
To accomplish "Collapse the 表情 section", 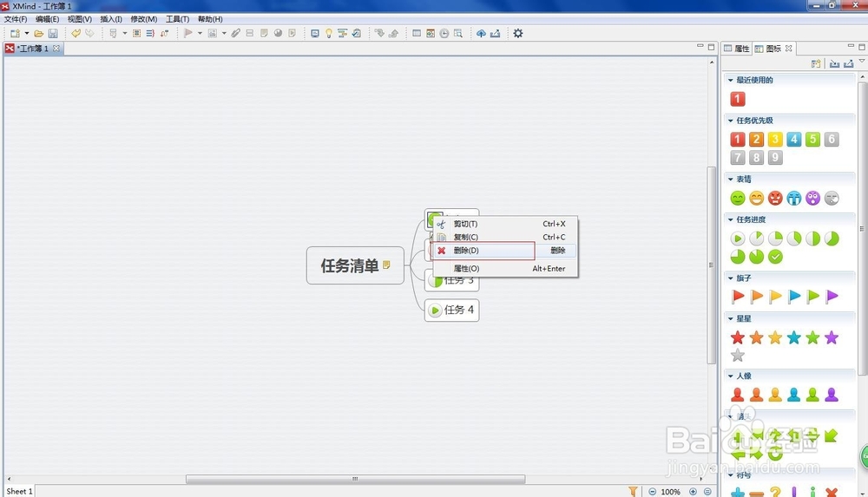I will [x=730, y=180].
